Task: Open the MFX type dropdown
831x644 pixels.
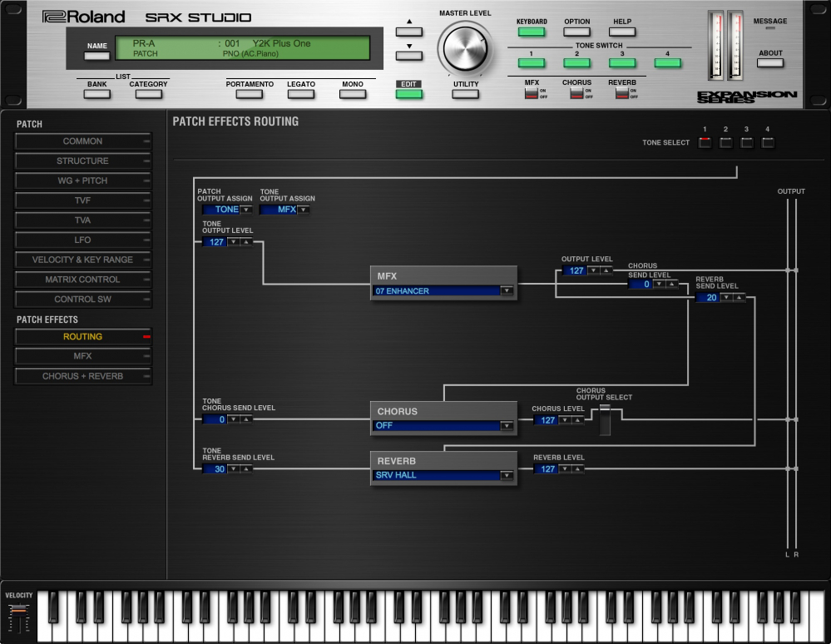Action: [x=506, y=291]
